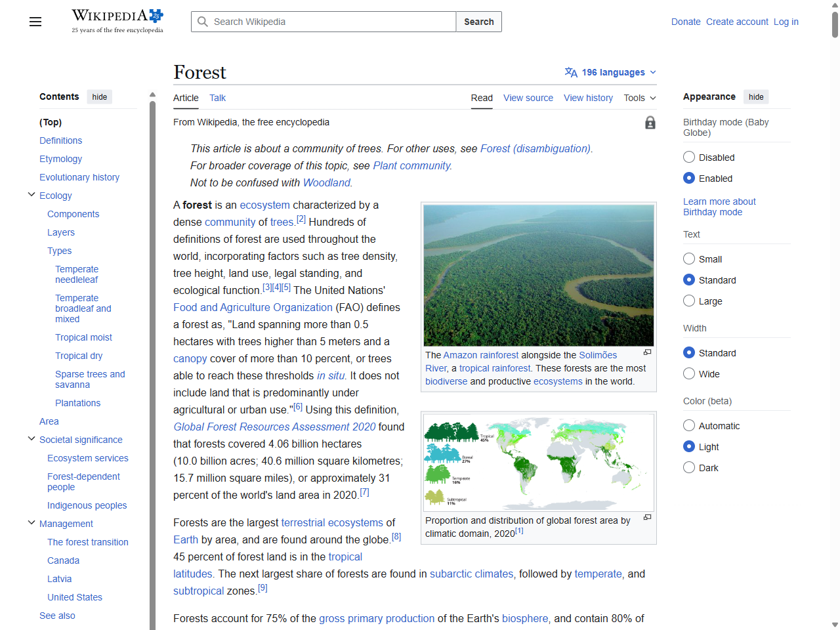Open Global Forest Resources Assessment 2020 link
This screenshot has width=840, height=630.
274,427
